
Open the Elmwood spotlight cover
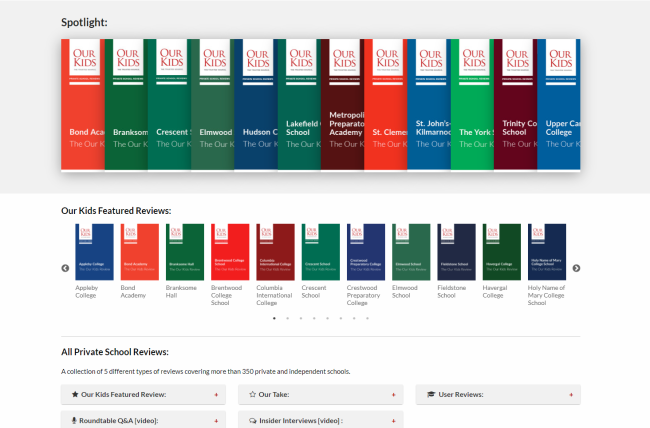[213, 105]
